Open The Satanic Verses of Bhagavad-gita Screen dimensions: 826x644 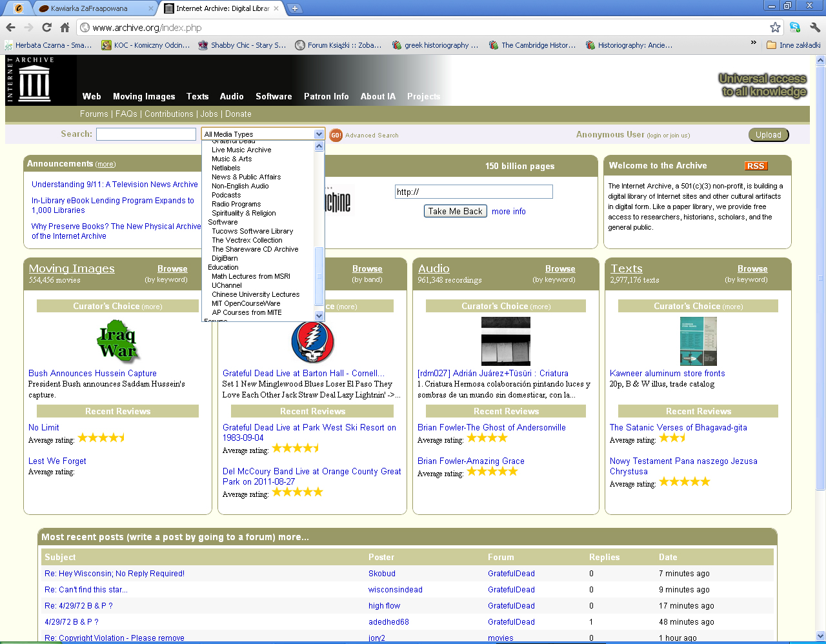tap(678, 427)
